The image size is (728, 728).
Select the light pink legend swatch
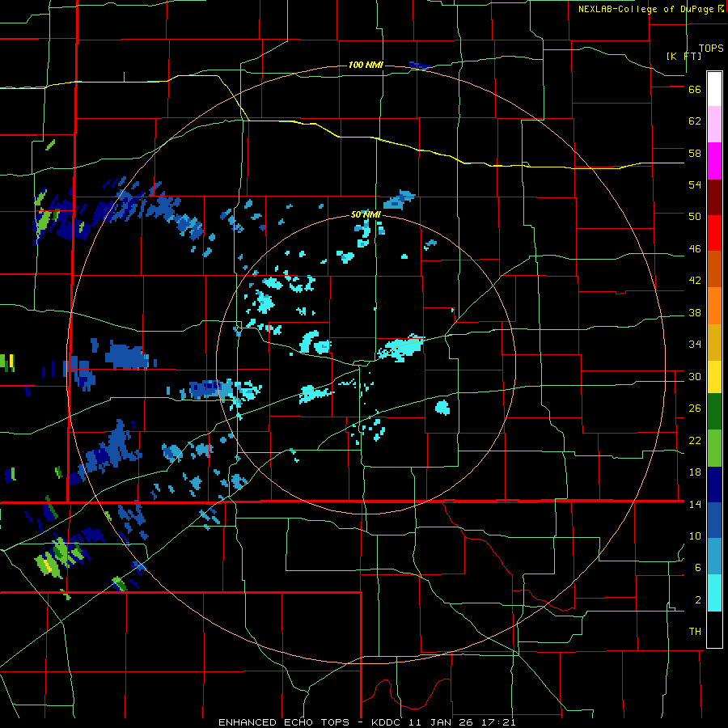point(714,124)
